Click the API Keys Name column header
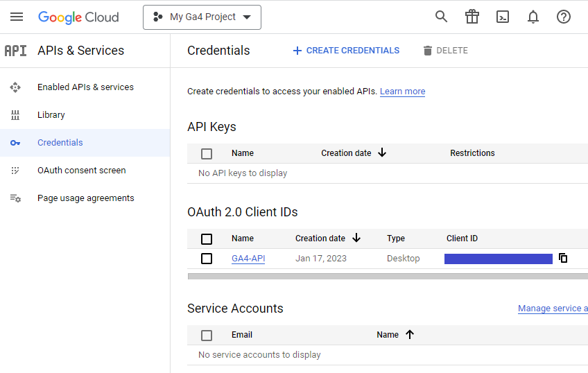This screenshot has height=373, width=588. pos(243,153)
